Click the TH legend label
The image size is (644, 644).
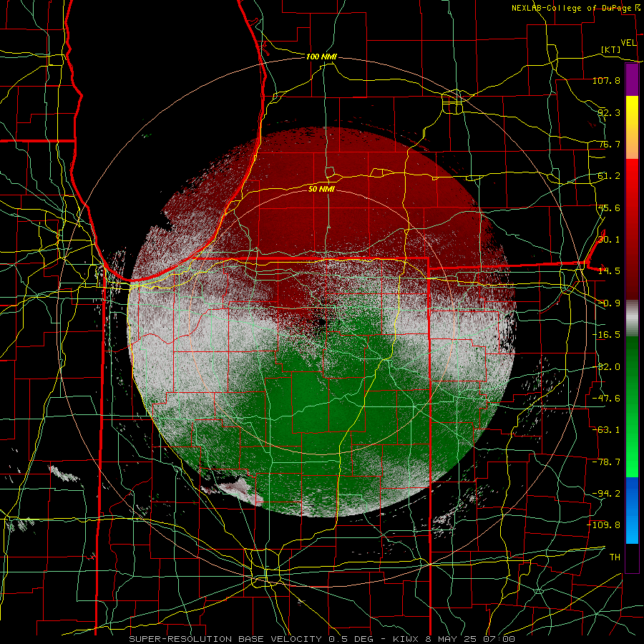(x=615, y=557)
